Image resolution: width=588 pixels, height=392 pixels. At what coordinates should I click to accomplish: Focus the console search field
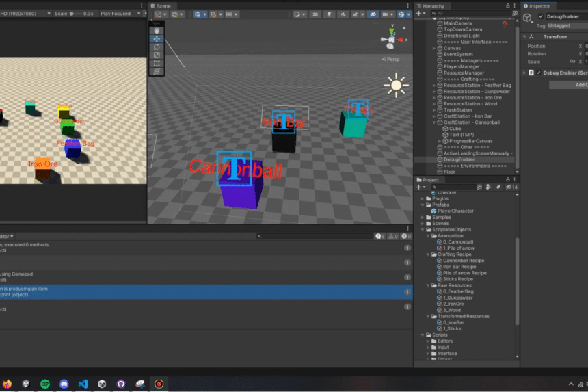point(315,236)
